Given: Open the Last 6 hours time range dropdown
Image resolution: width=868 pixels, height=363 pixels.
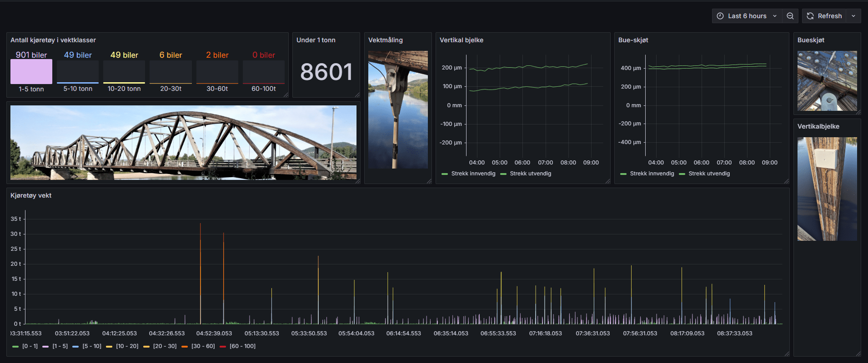Looking at the screenshot, I should [747, 16].
